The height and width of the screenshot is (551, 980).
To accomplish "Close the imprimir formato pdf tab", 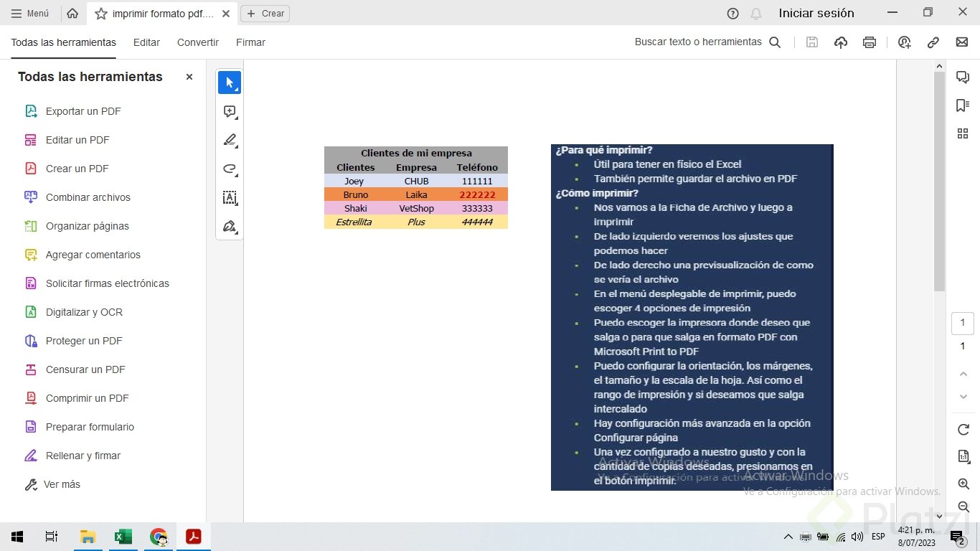I will 226,14.
